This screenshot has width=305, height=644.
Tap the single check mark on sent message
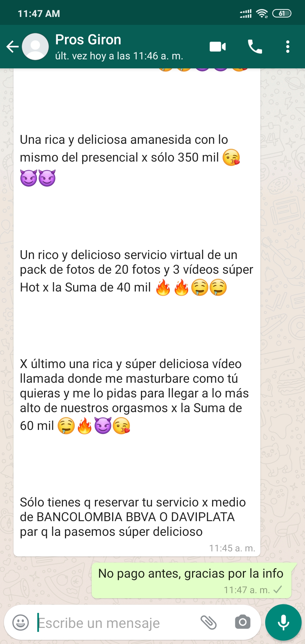(x=278, y=590)
